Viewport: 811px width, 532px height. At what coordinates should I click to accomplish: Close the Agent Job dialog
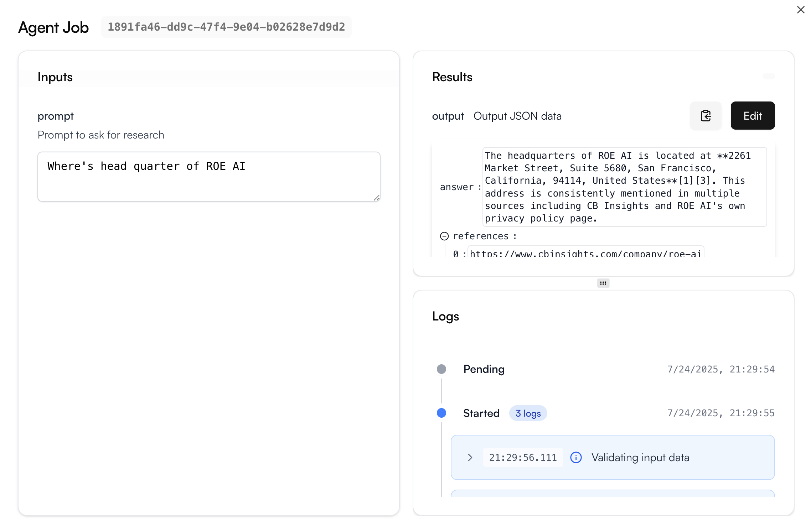point(801,10)
